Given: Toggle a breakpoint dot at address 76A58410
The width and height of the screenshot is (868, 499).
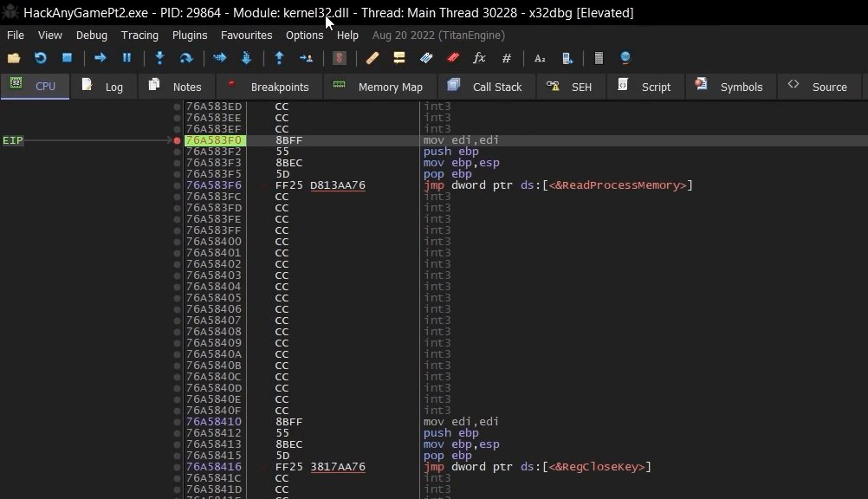Looking at the screenshot, I should (178, 422).
